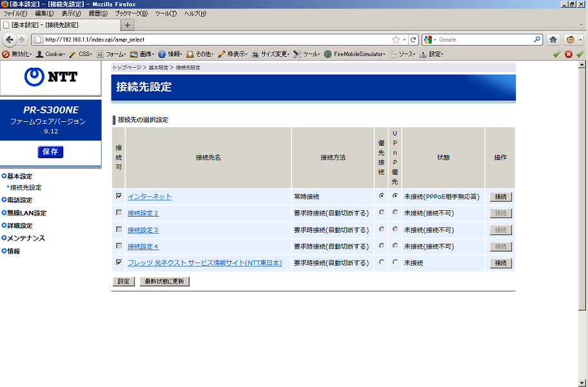Open the Cookie dropdown in the developer toolbar
588x387 pixels.
point(50,54)
